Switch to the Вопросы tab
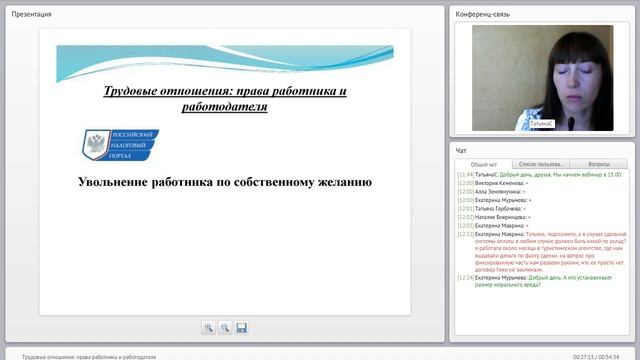Image resolution: width=640 pixels, height=360 pixels. click(599, 164)
